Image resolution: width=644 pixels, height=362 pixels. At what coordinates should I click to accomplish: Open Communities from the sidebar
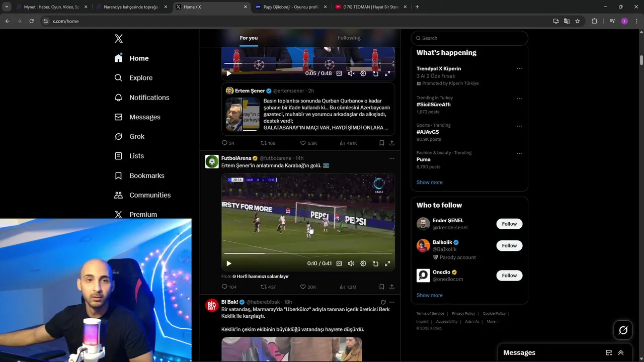[x=142, y=195]
